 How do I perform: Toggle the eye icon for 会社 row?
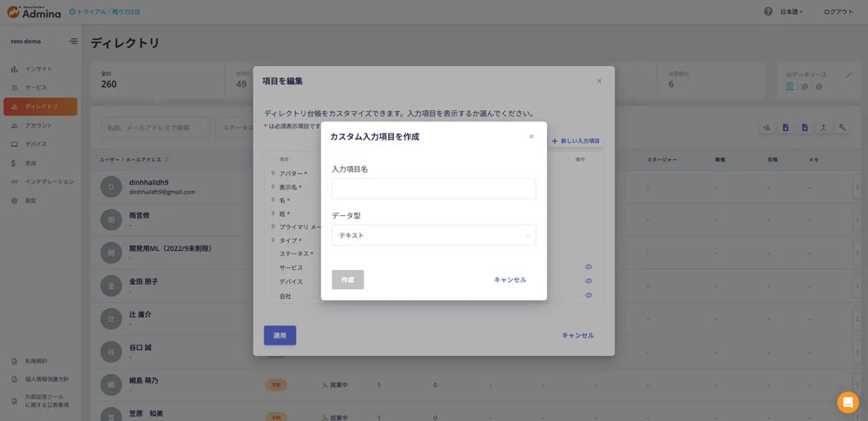pyautogui.click(x=589, y=295)
